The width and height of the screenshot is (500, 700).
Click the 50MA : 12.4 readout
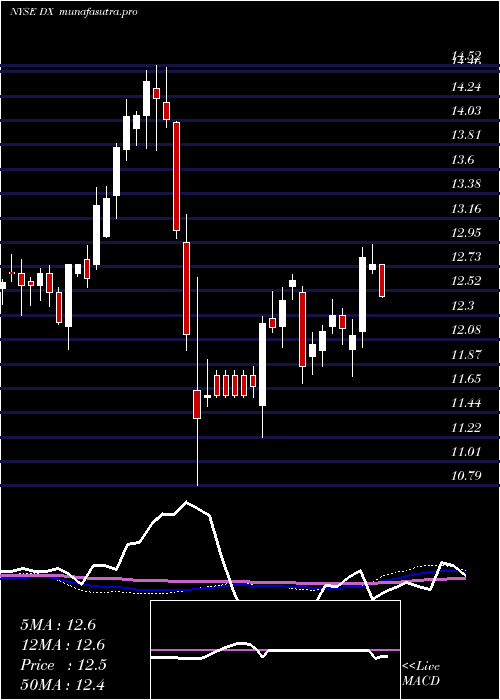pos(62,685)
